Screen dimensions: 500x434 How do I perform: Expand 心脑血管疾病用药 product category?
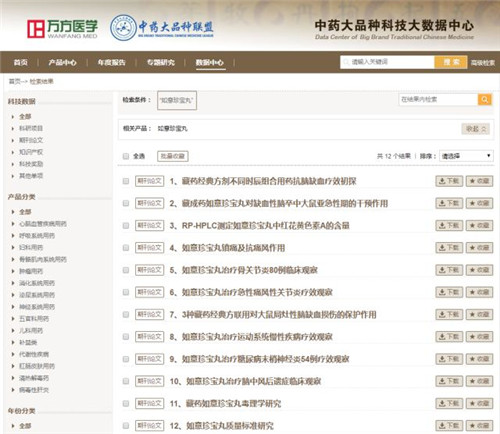click(x=43, y=224)
